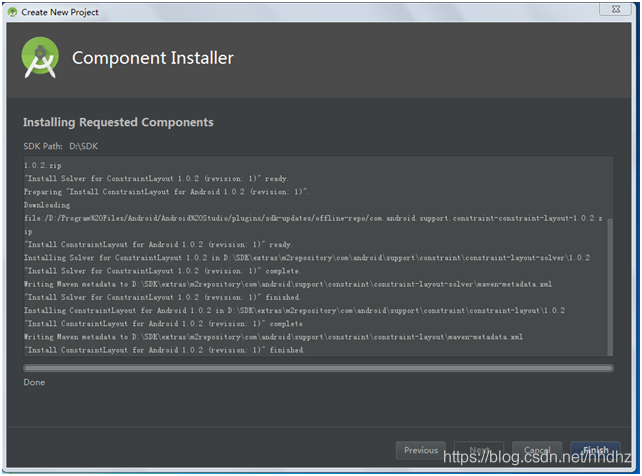
Task: Click the log output vertical scrollbar
Action: tap(610, 287)
